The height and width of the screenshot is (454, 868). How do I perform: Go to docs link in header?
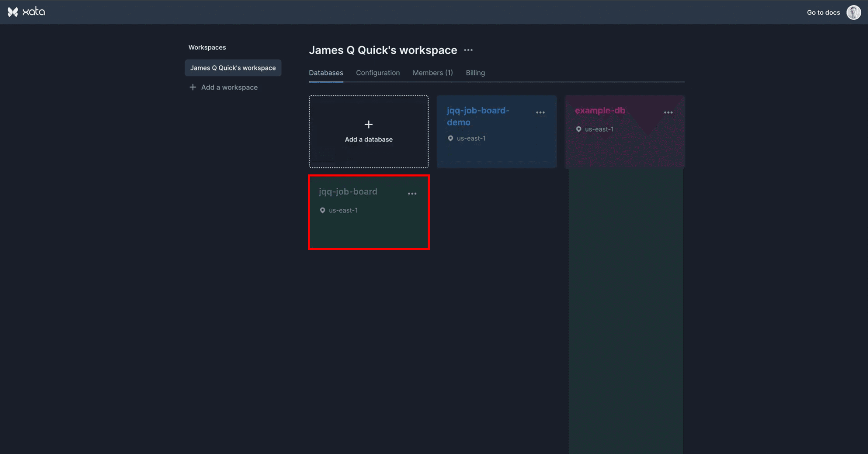[x=823, y=12]
